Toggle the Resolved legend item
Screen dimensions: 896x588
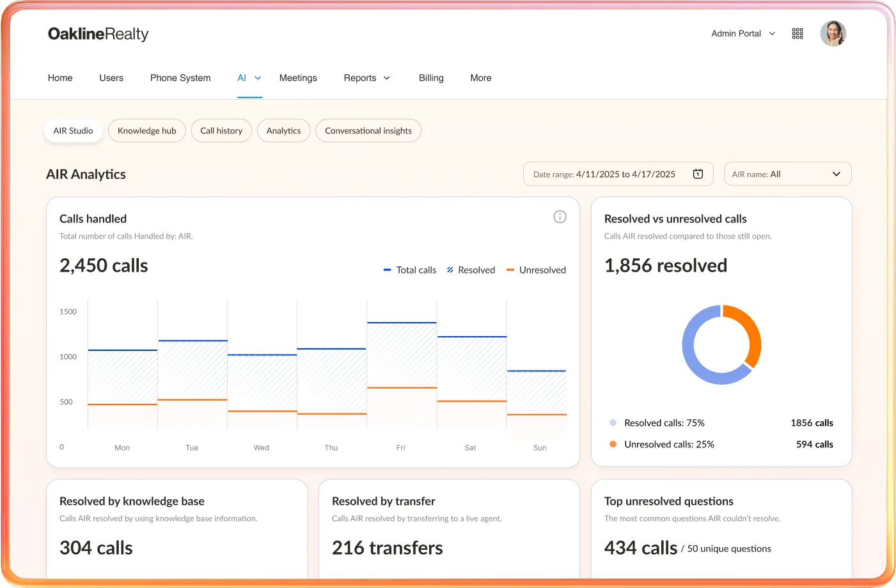[471, 270]
